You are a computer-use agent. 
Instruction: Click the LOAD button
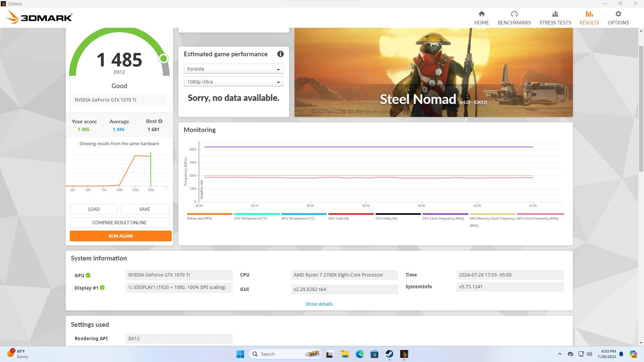(94, 209)
